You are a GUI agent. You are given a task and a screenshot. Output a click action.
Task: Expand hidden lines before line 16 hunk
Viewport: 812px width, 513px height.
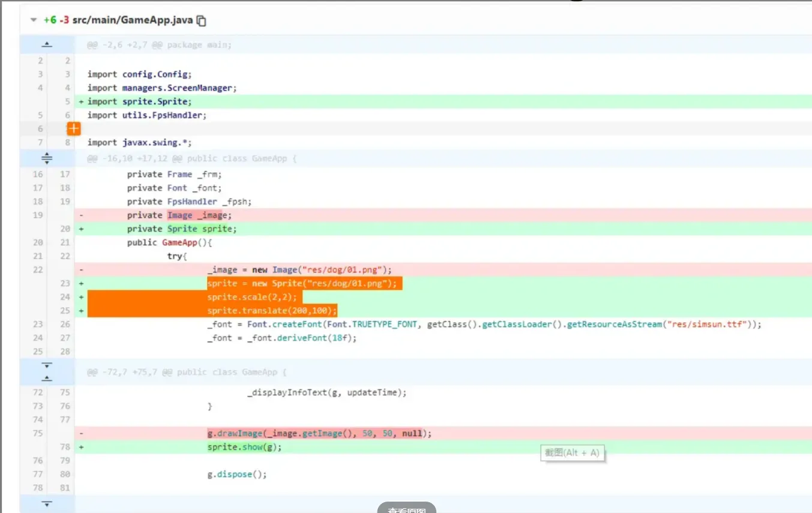pos(47,158)
